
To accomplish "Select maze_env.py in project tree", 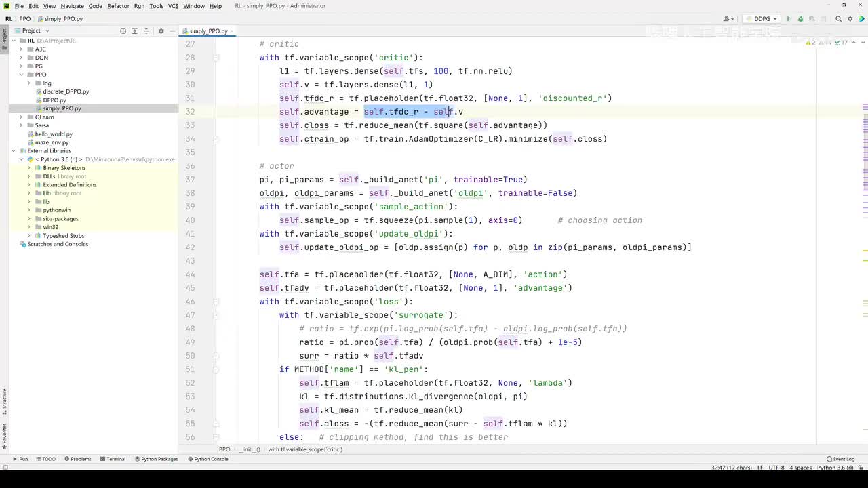I will tap(52, 142).
